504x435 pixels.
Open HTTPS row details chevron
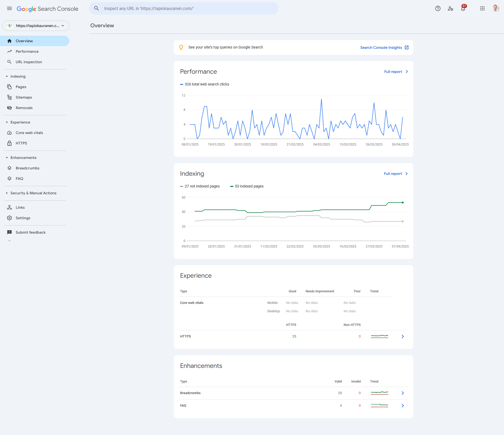pyautogui.click(x=403, y=336)
